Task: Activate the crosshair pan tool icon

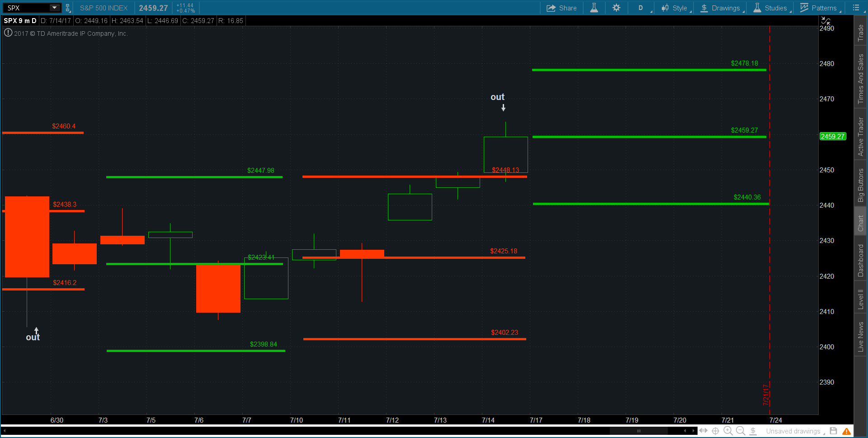Action: point(716,431)
